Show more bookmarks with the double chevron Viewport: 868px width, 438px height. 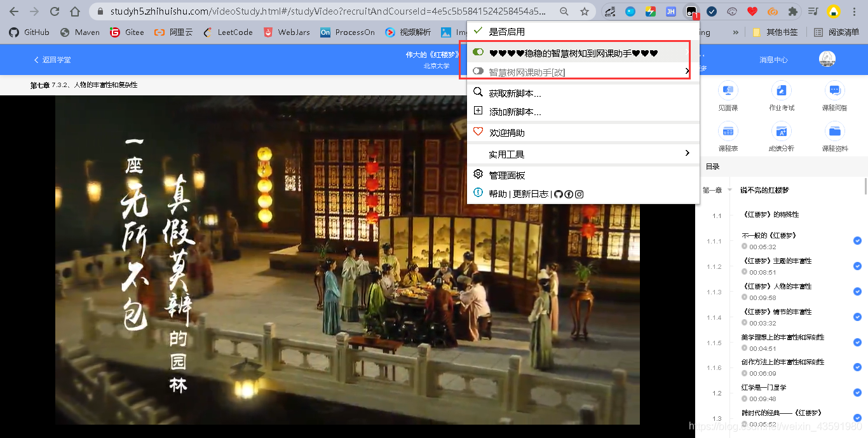tap(736, 32)
